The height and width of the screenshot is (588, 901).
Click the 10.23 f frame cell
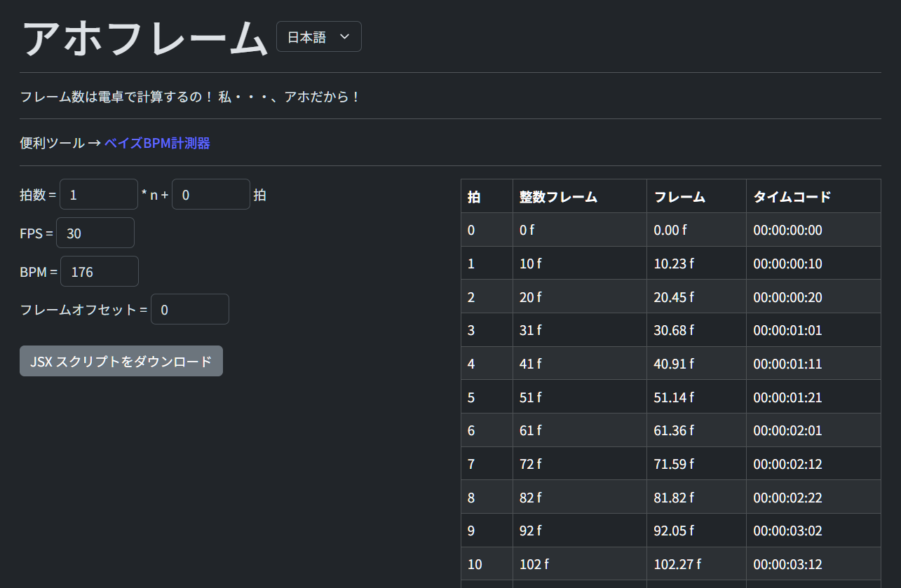[x=674, y=264]
